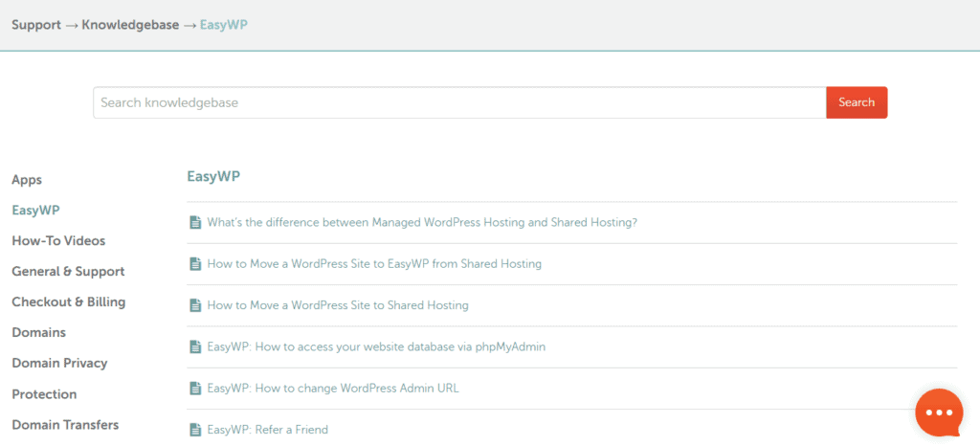
Task: Choose General & Support category
Action: [x=68, y=272]
